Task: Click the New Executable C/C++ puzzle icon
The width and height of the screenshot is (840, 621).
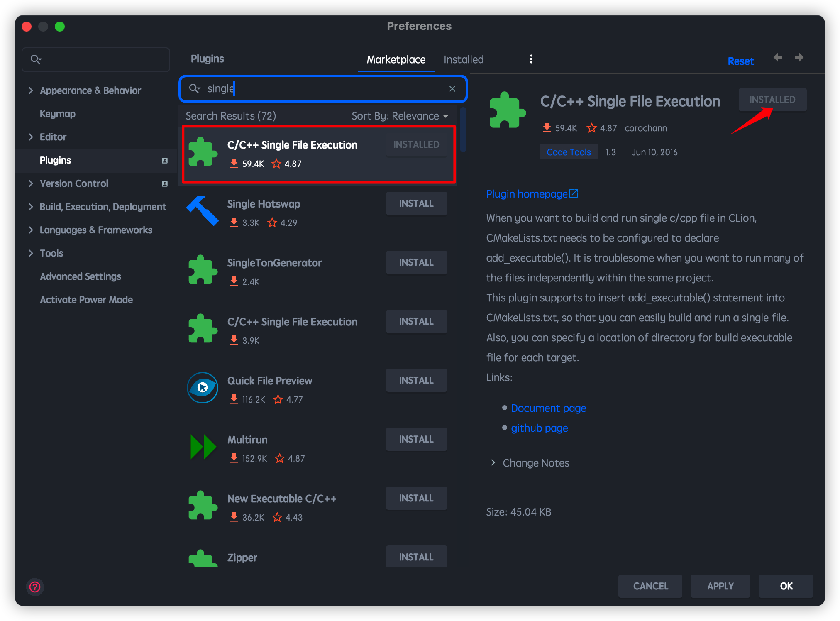Action: tap(203, 505)
